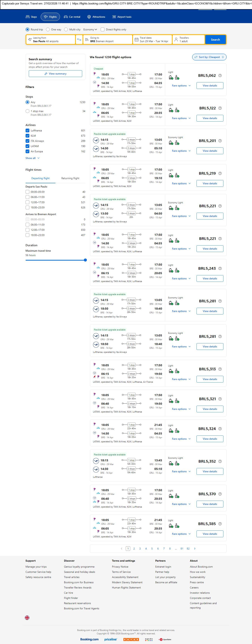The height and width of the screenshot is (644, 252).
Task: Click the traveller person icon in search bar
Action: 176,40
